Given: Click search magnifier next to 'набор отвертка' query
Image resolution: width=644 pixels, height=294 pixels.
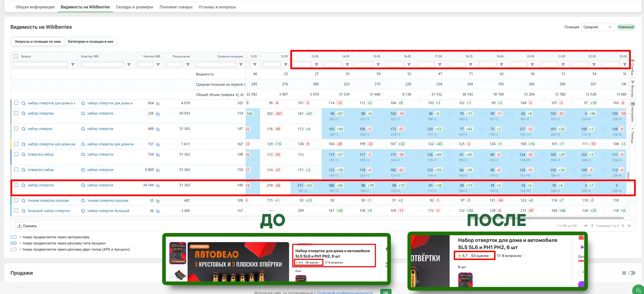Looking at the screenshot, I should click(x=23, y=113).
